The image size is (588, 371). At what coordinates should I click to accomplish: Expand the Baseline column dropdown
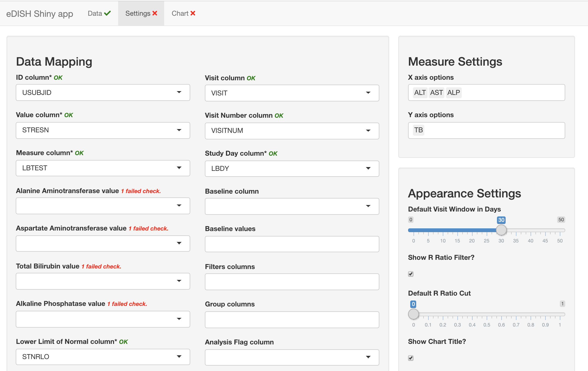[x=292, y=206]
